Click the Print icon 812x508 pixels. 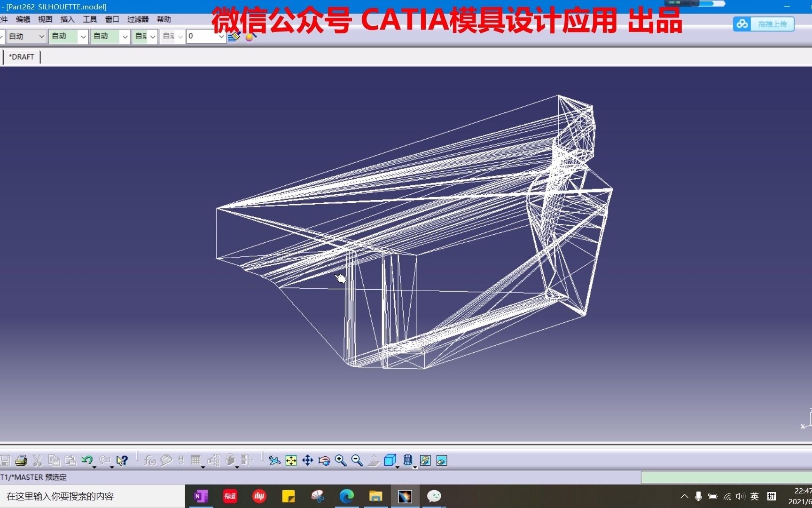21,460
